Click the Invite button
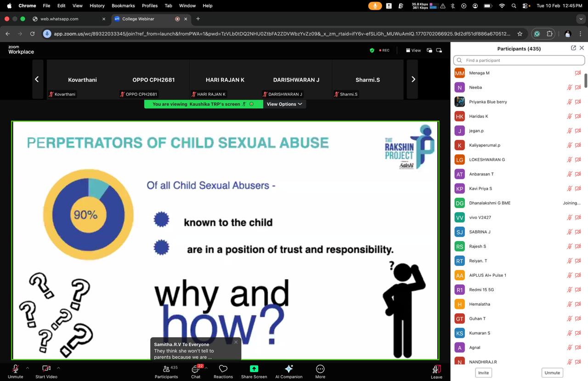Screen dimensions: 588x381 click(483, 373)
